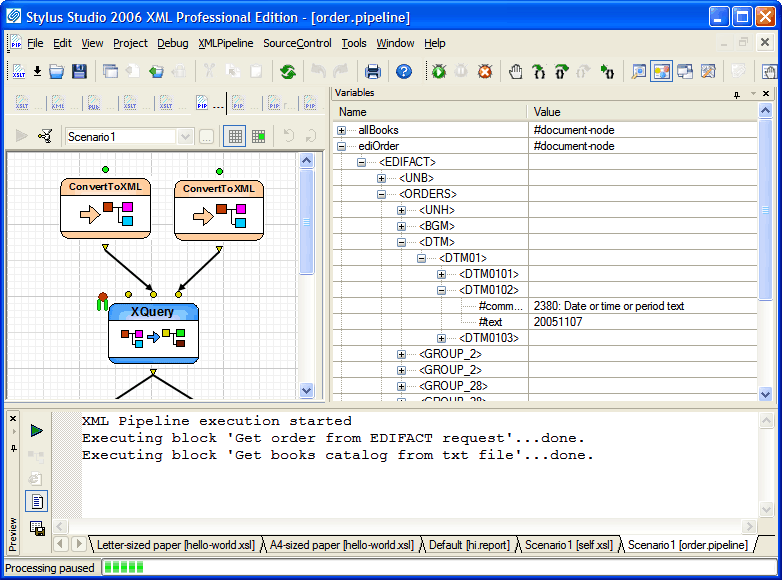Select the preview text view icon

(37, 501)
